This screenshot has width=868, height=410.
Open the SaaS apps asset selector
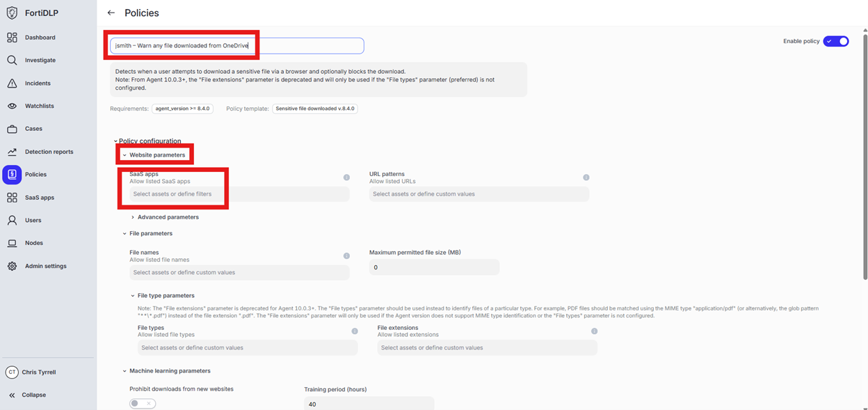point(239,194)
